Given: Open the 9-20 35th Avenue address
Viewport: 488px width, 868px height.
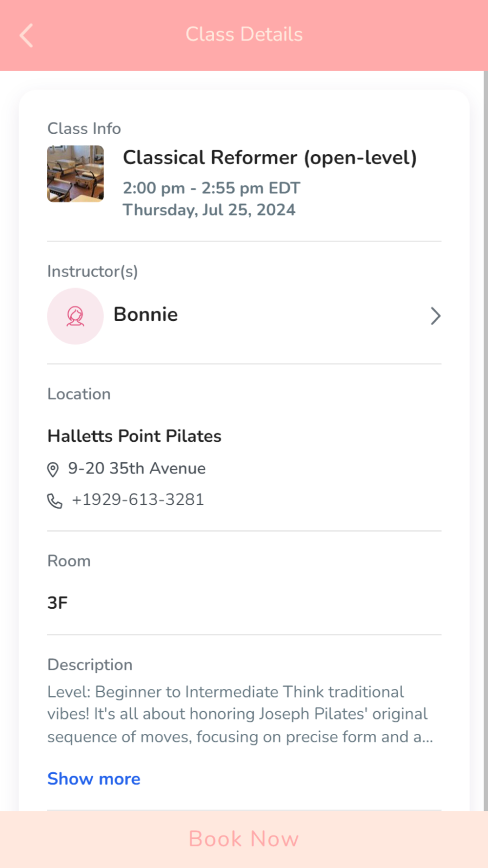Looking at the screenshot, I should 137,468.
